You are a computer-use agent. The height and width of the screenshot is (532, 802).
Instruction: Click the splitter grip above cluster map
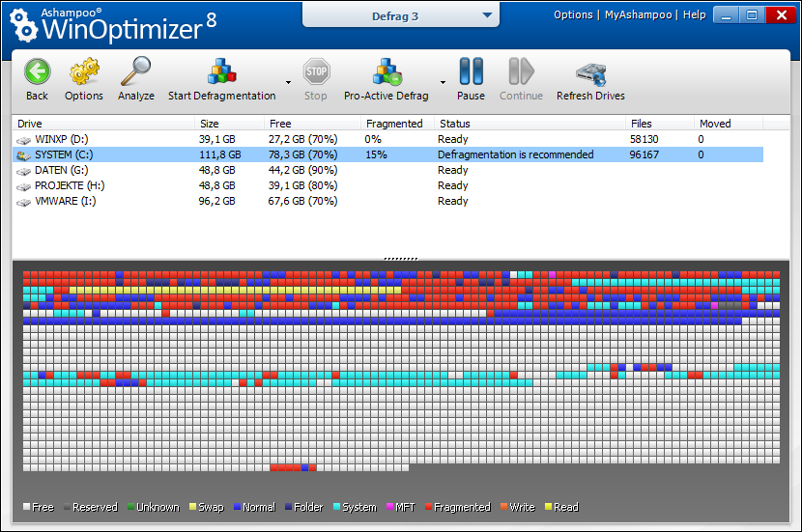(401, 259)
